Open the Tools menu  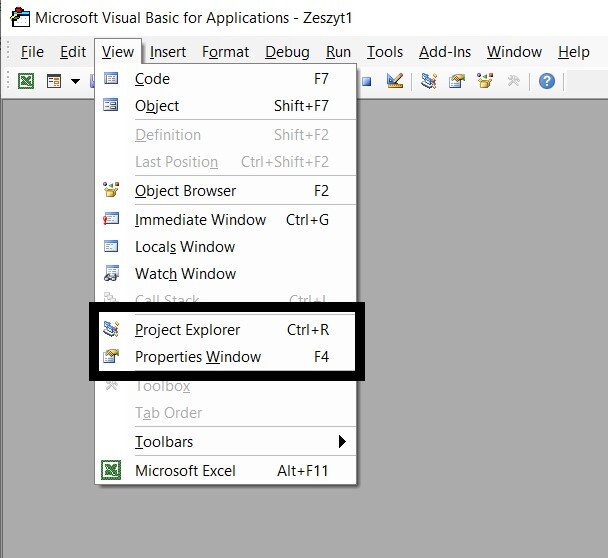coord(385,52)
